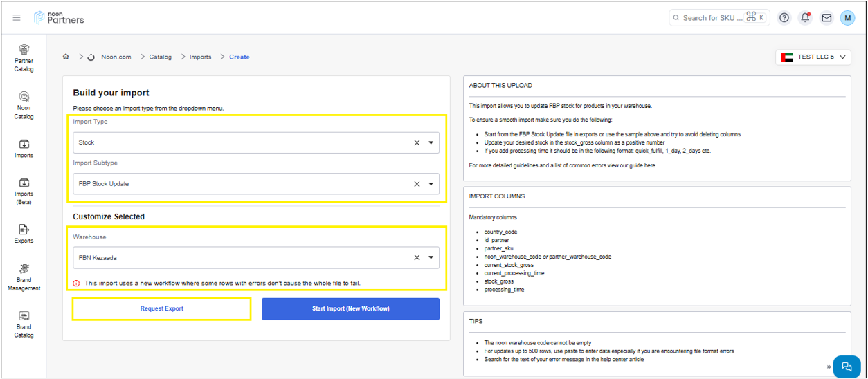Expand the Import Type dropdown arrow
Viewport: 868px width, 379px height.
pos(431,143)
